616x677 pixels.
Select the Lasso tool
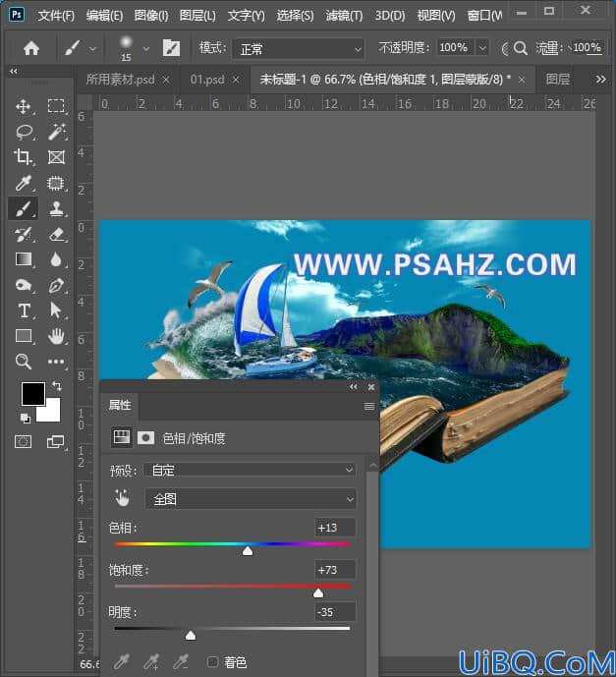point(24,132)
